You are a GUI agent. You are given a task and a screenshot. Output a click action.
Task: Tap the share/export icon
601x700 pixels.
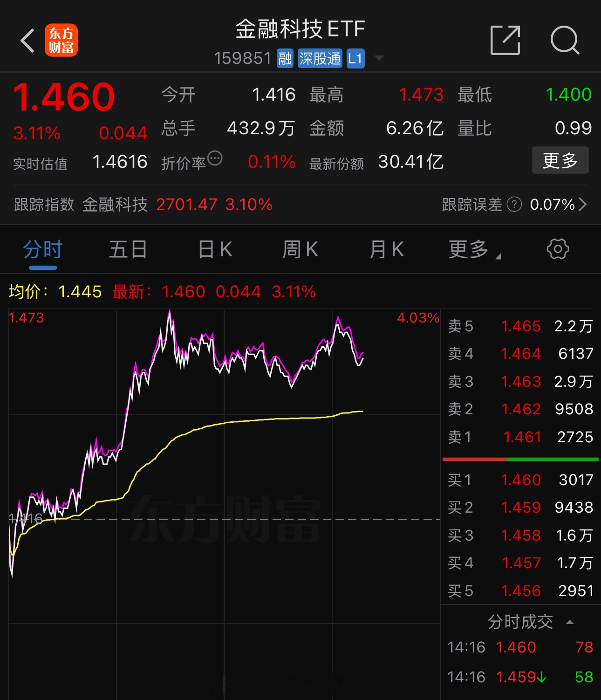(505, 41)
